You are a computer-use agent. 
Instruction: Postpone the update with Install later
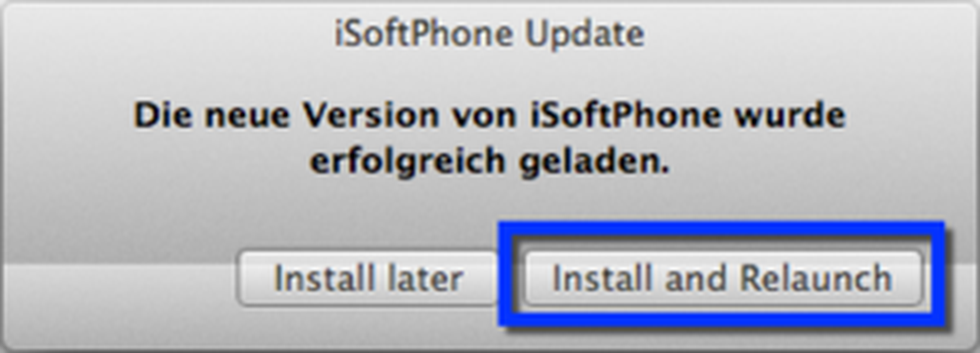tap(368, 278)
